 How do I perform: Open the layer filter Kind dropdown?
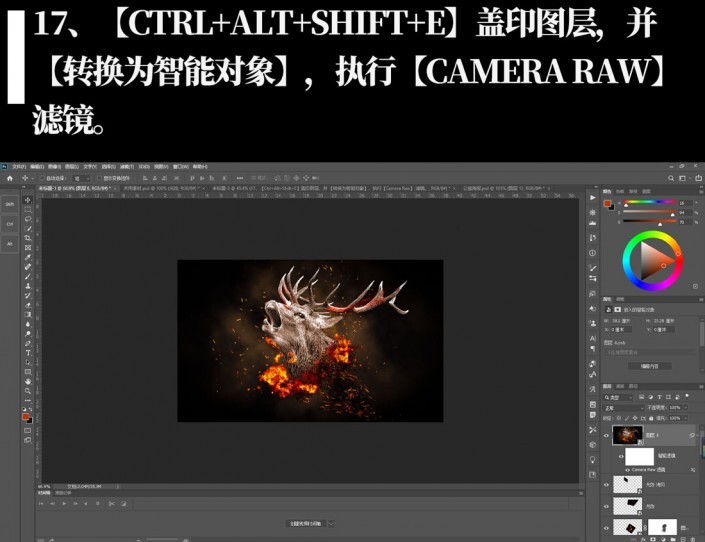point(618,398)
